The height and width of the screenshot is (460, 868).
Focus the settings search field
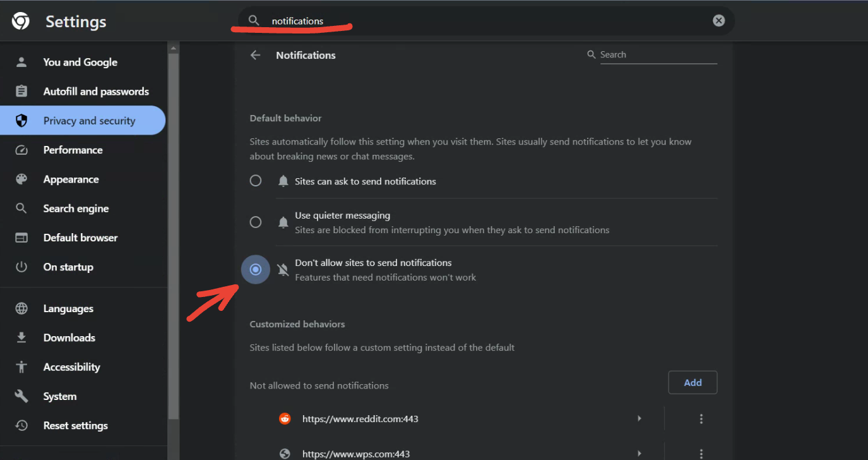pyautogui.click(x=486, y=21)
